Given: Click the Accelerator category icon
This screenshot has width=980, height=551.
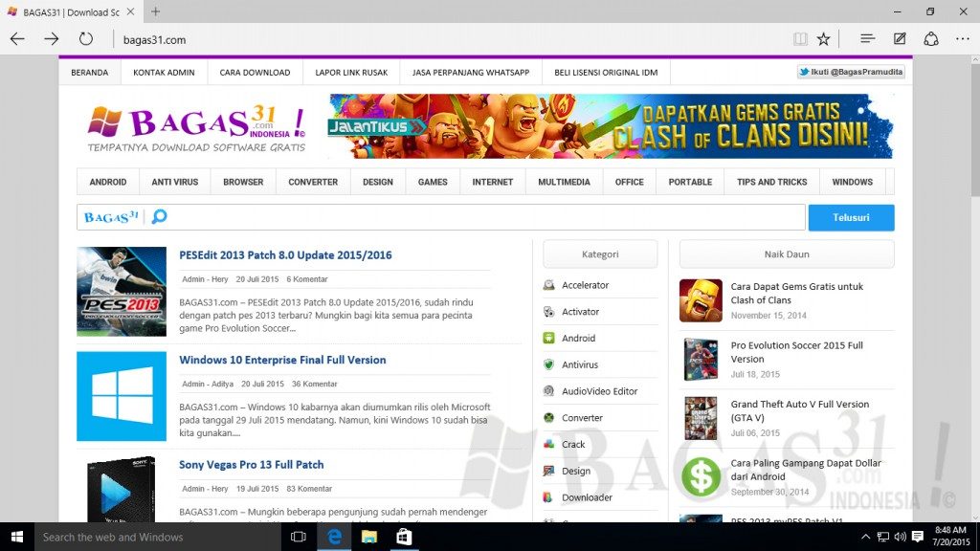Looking at the screenshot, I should 548,285.
